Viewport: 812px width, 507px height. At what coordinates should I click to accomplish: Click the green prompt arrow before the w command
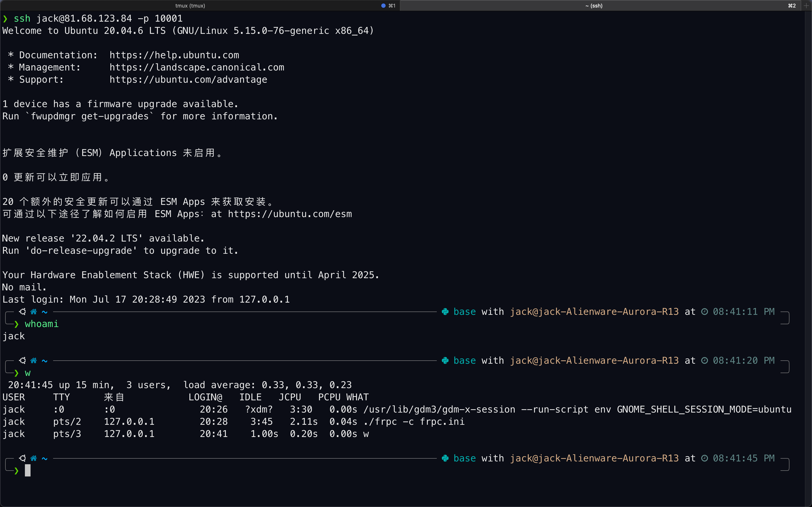pyautogui.click(x=16, y=373)
